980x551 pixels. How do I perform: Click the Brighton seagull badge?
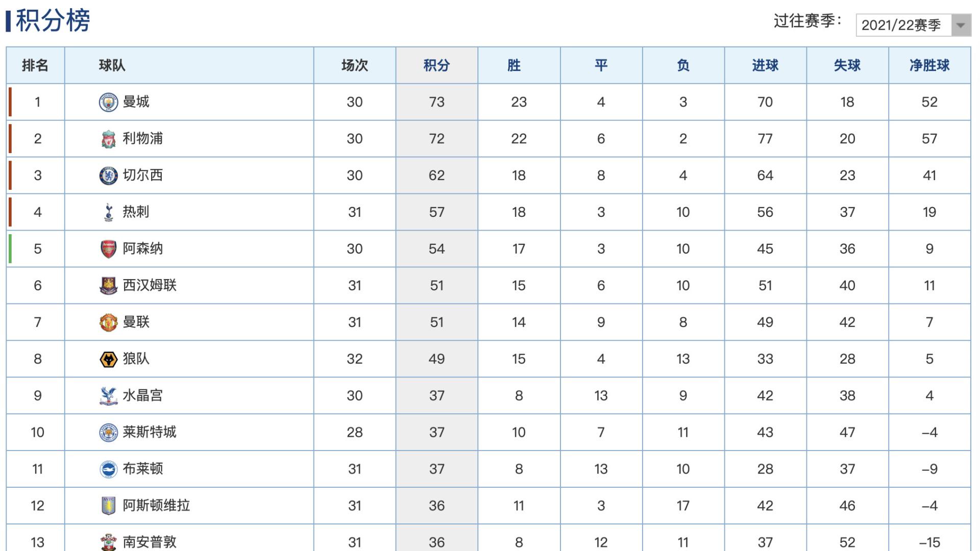pos(108,469)
